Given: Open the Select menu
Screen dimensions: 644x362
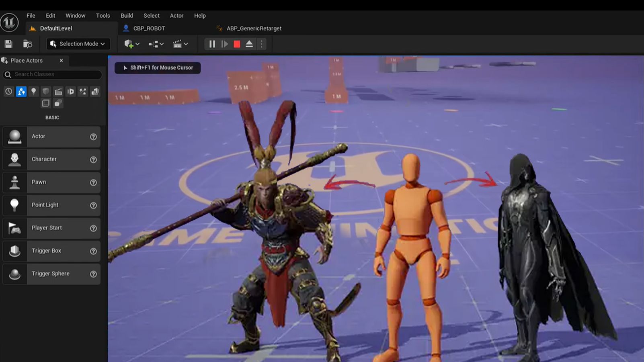Looking at the screenshot, I should pos(152,16).
